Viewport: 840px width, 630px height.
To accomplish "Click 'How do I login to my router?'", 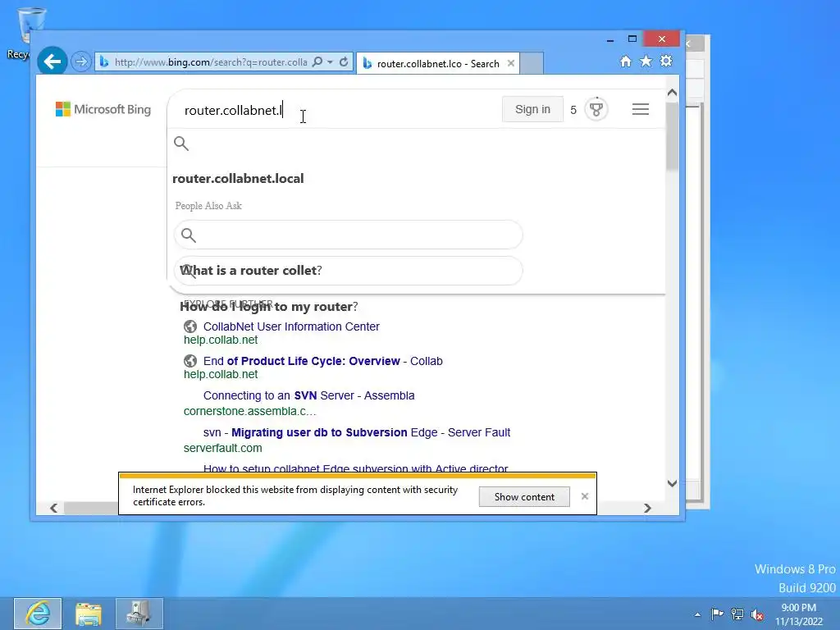I will (269, 307).
